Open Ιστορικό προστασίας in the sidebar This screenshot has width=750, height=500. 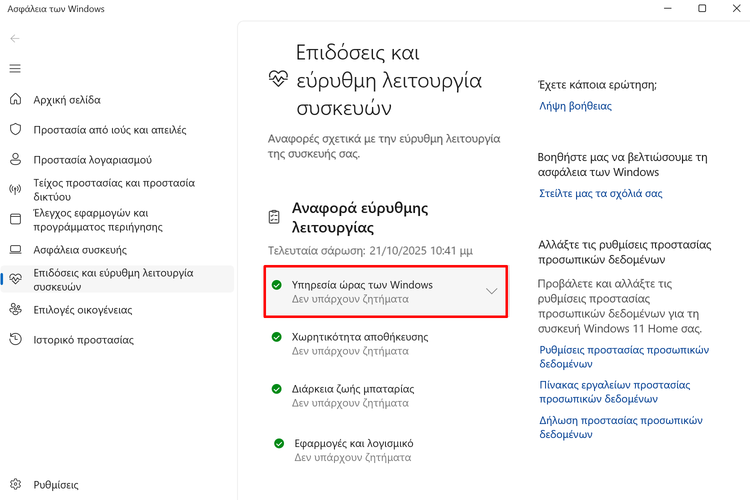coord(83,340)
